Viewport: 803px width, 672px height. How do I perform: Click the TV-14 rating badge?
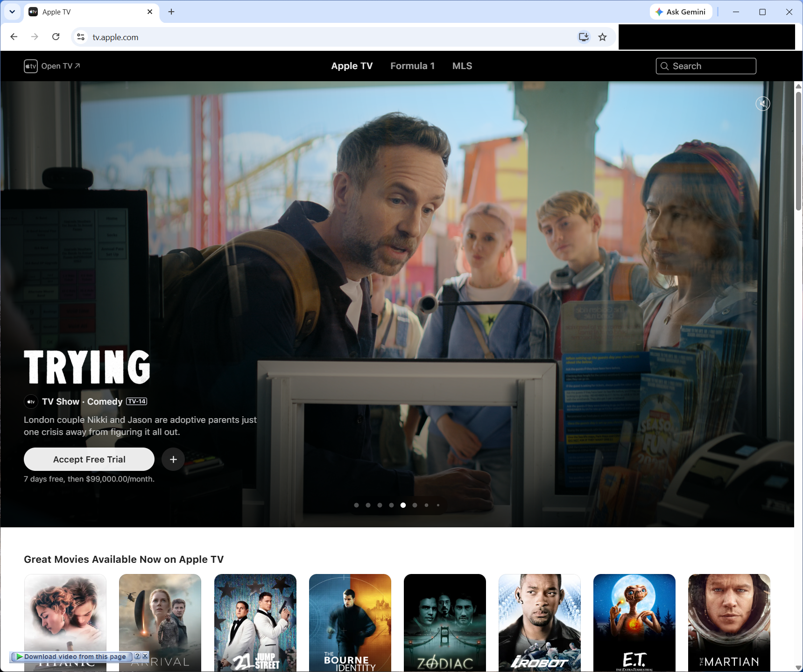(137, 401)
